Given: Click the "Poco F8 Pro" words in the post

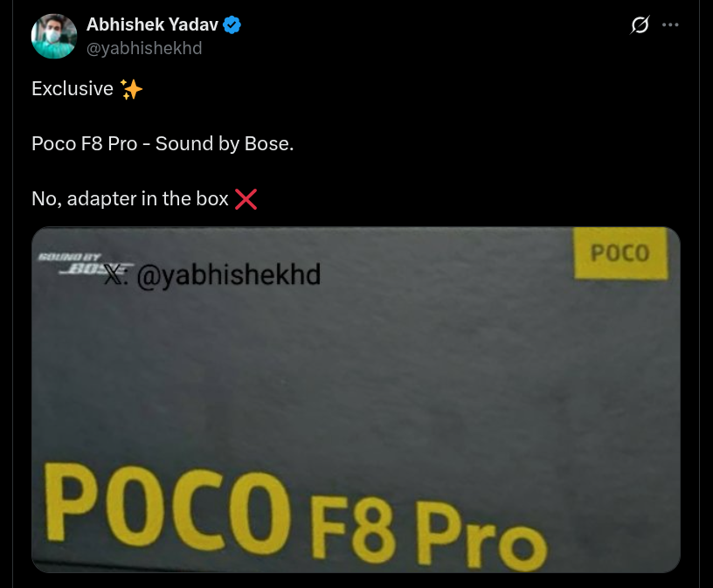Looking at the screenshot, I should [85, 144].
